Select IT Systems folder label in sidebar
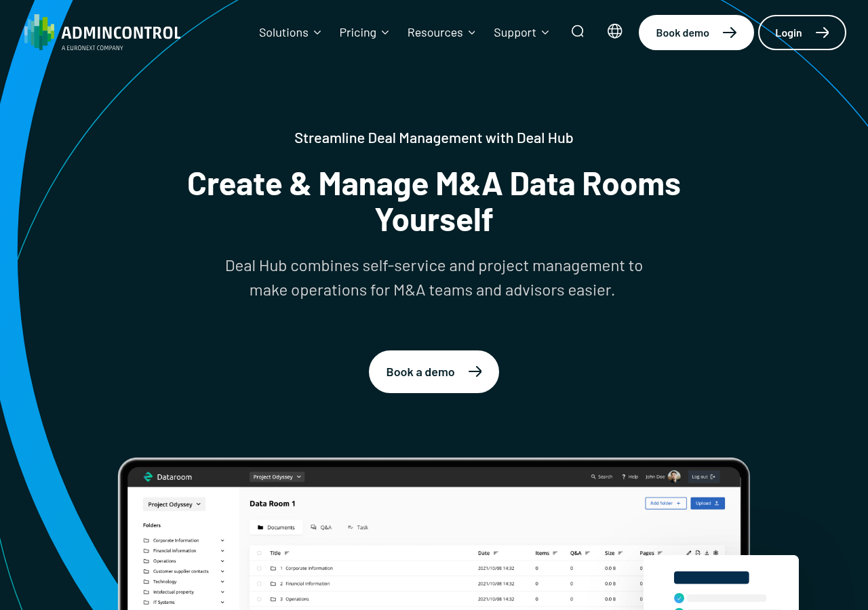 164,602
